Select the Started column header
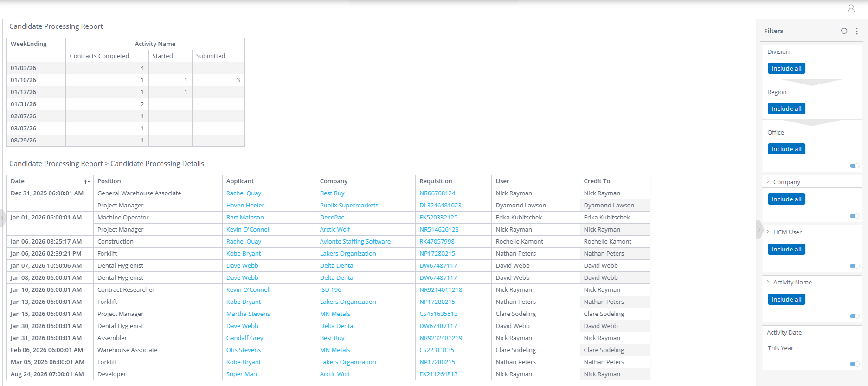 coord(170,56)
